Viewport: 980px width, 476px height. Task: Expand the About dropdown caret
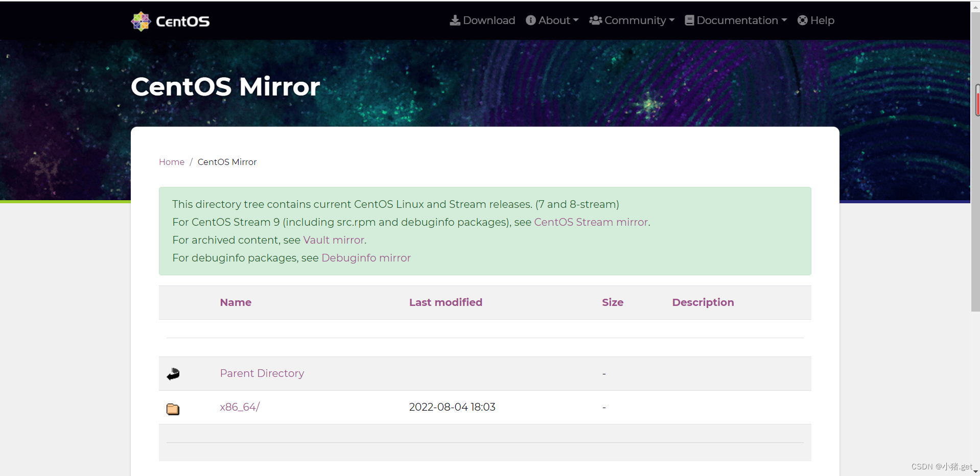coord(576,20)
